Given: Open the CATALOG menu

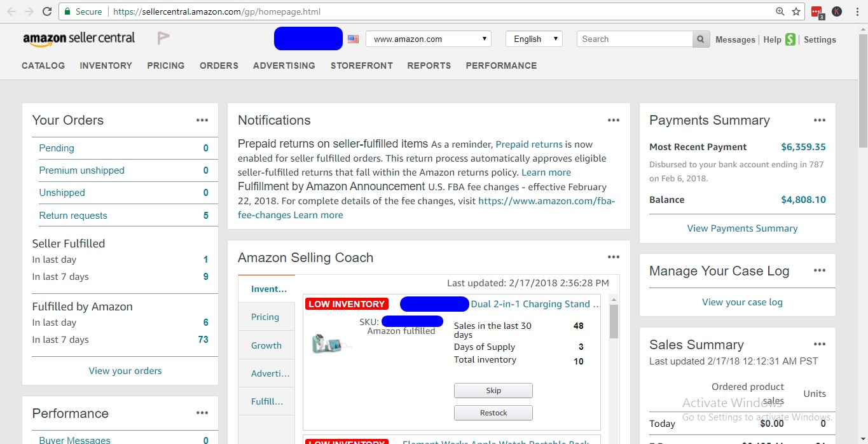Looking at the screenshot, I should tap(43, 66).
